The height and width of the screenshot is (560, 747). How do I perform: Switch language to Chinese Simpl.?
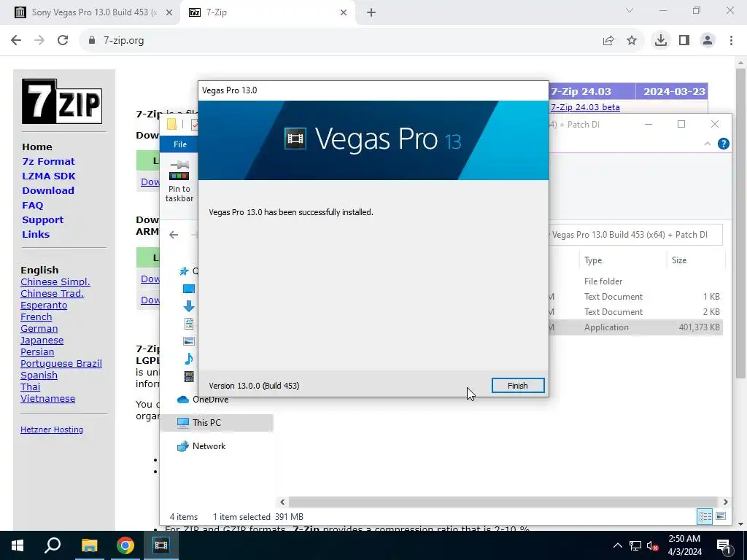(x=55, y=282)
